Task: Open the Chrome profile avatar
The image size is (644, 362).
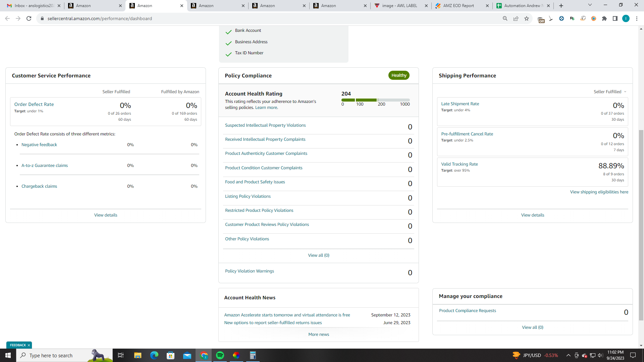Action: (x=626, y=18)
